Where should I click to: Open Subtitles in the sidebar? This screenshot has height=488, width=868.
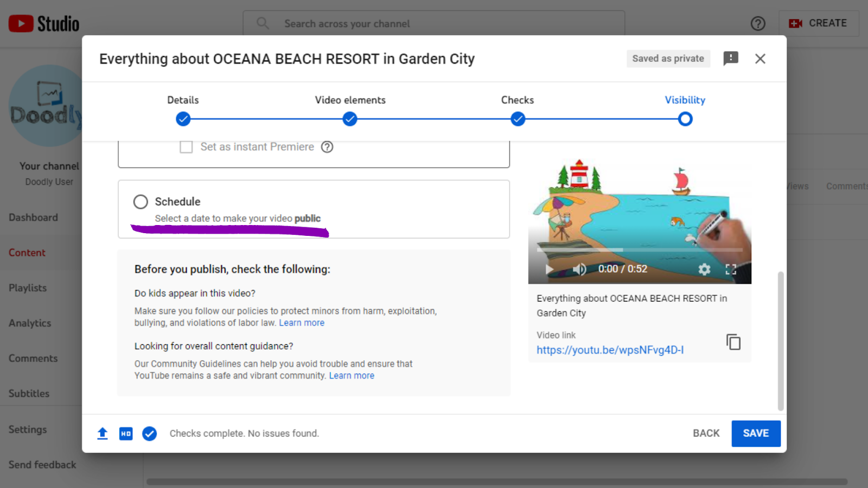[x=29, y=394]
